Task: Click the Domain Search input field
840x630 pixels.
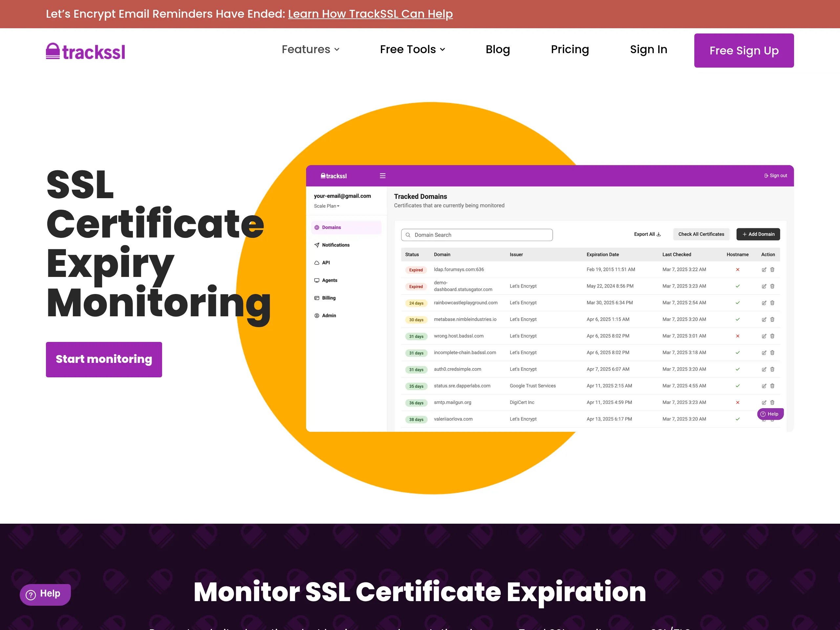Action: [x=476, y=235]
